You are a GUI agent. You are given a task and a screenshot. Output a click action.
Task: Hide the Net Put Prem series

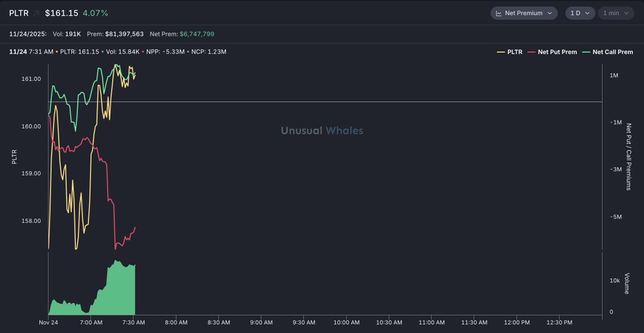click(557, 52)
